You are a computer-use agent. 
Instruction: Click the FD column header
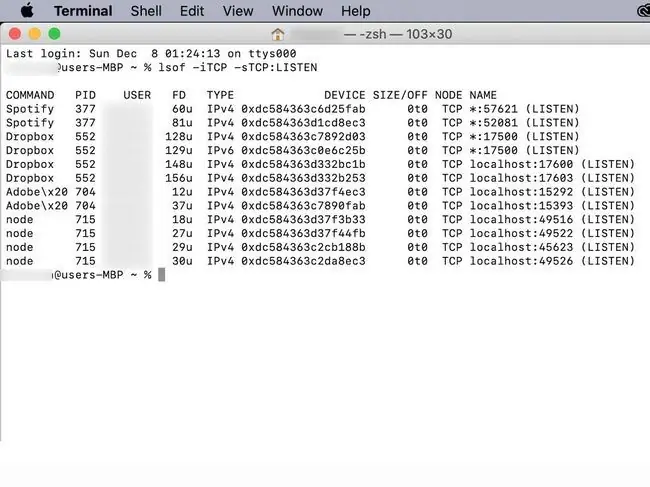pyautogui.click(x=179, y=95)
